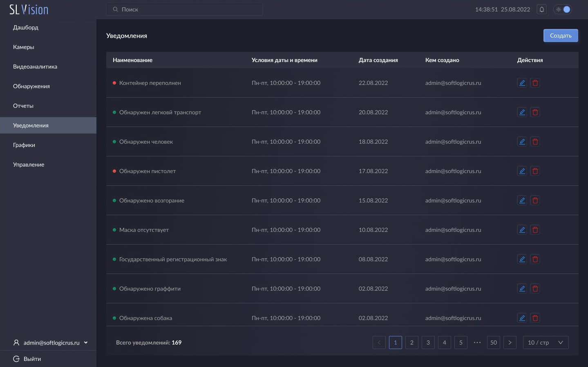Screen dimensions: 588x367
Task: Jump to page 50 in pagination
Action: [493, 343]
